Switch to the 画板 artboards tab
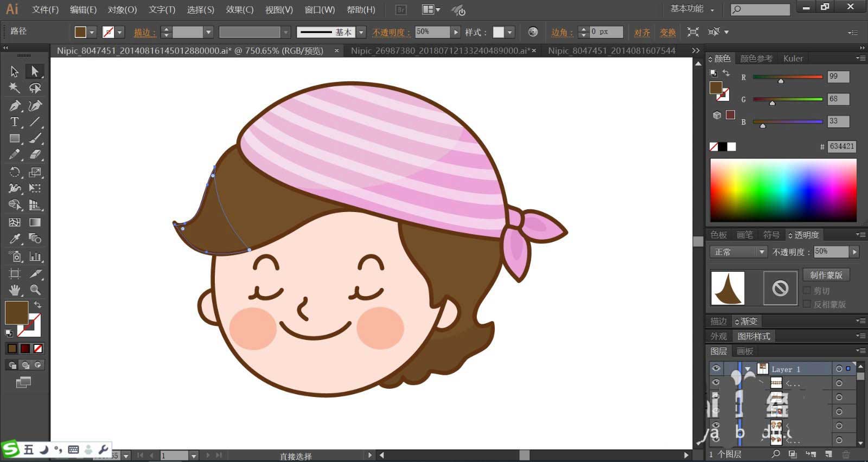 [745, 351]
